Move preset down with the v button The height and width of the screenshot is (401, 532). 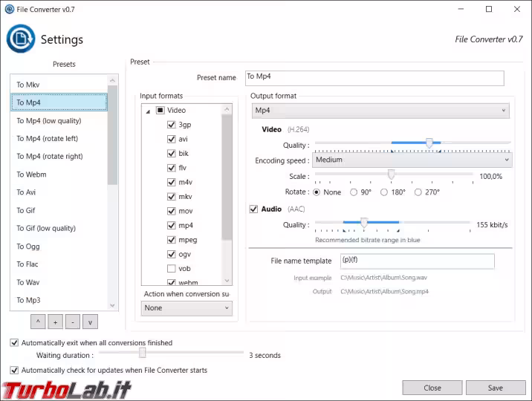90,322
